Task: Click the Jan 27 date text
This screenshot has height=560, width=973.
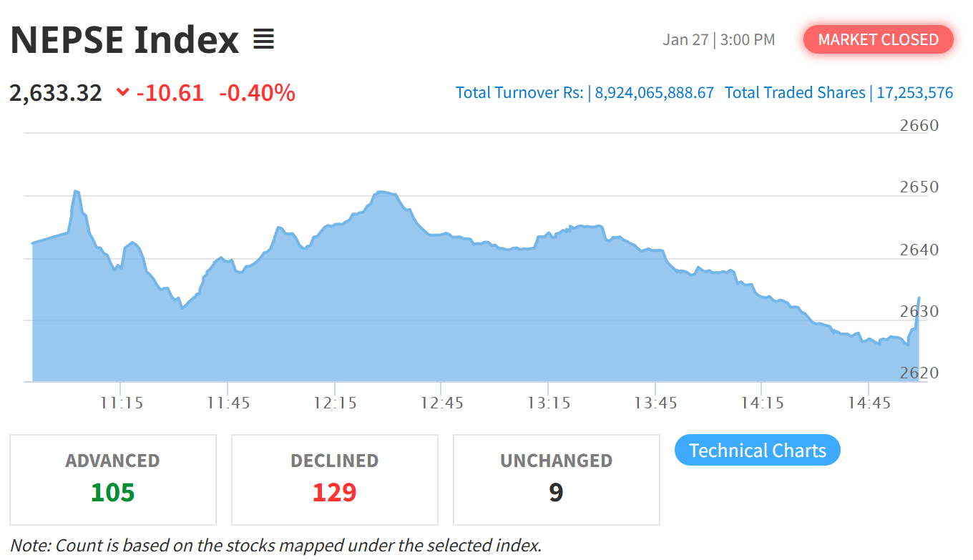Action: [685, 39]
